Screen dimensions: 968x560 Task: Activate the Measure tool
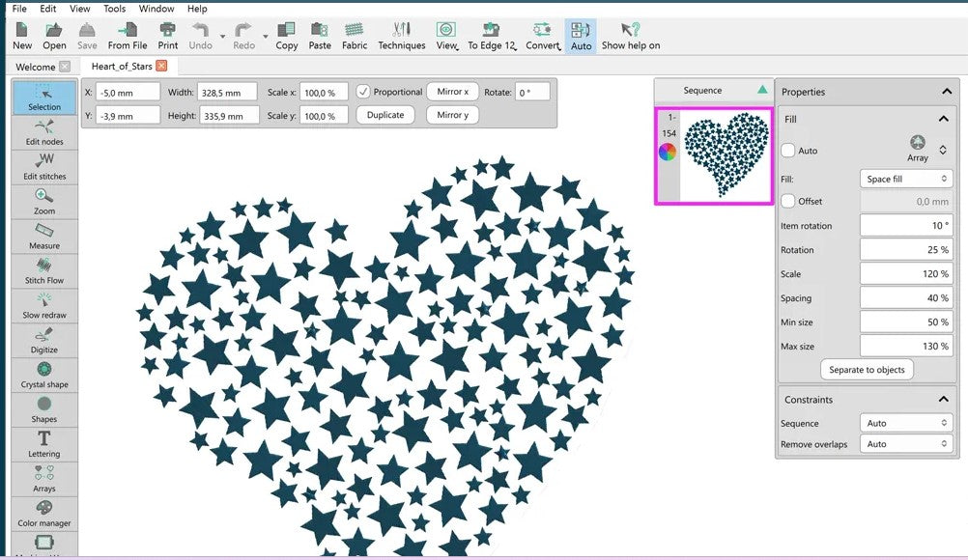(x=44, y=237)
